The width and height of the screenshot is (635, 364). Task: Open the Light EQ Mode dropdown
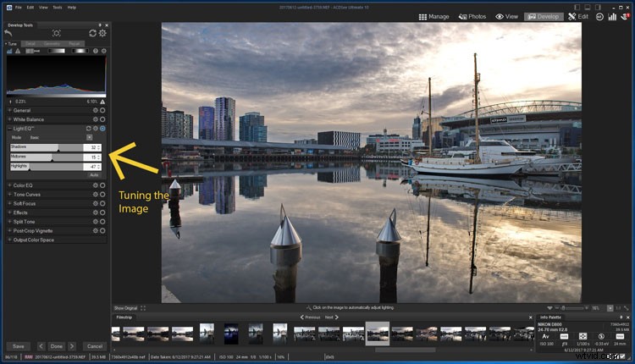[90, 138]
